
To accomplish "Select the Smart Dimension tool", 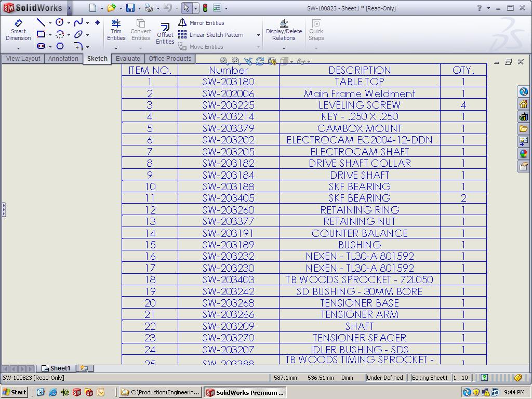I will tap(18, 31).
